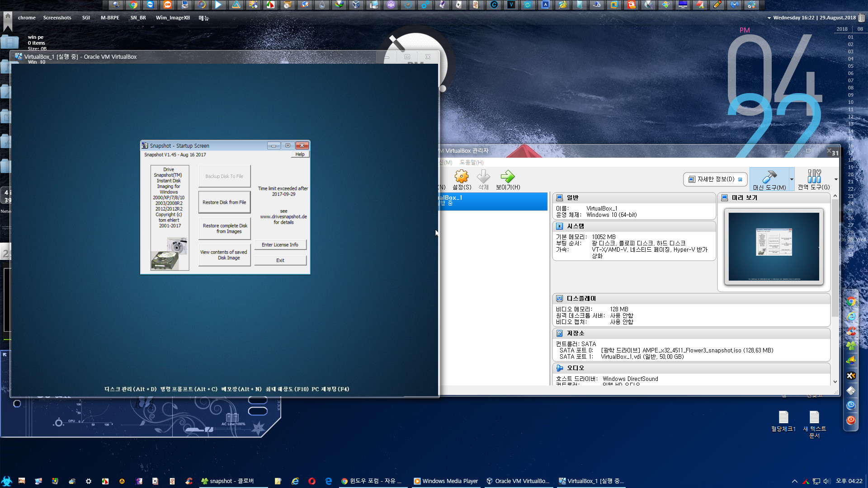
Task: Select Global Tools (전역 도구) button
Action: point(814,179)
